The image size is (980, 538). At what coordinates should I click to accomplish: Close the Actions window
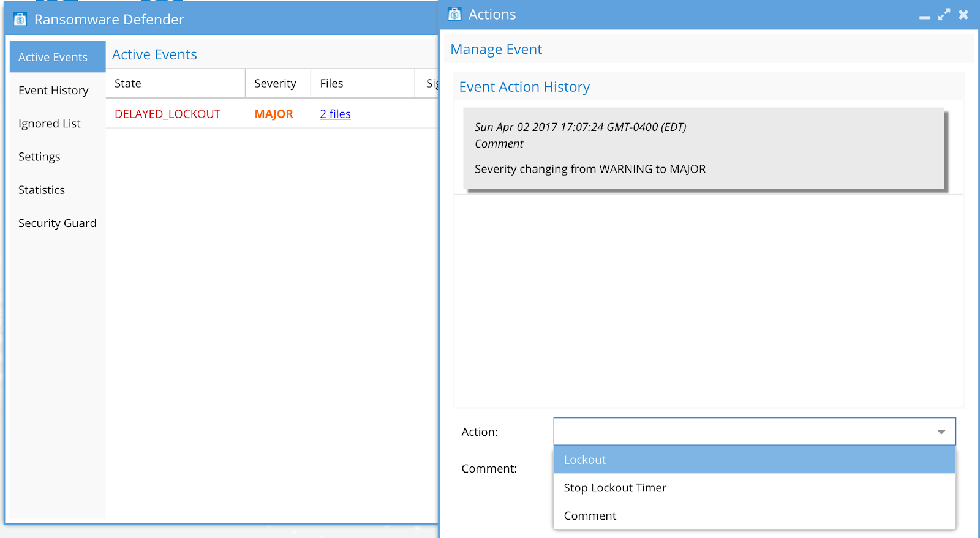click(963, 15)
